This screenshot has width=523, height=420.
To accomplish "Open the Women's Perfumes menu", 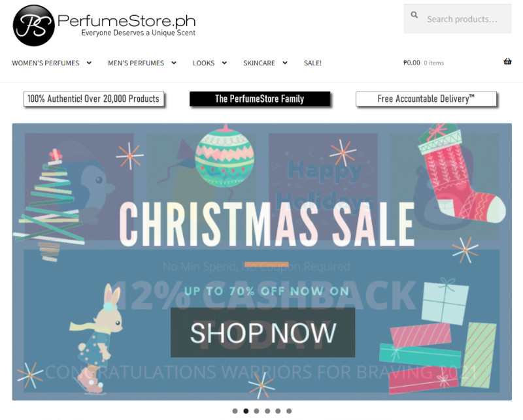I will pos(46,63).
